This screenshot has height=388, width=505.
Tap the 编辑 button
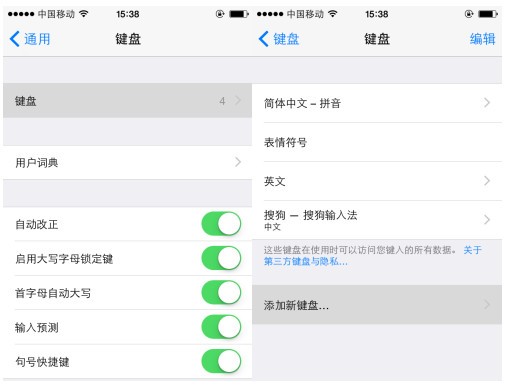point(482,39)
